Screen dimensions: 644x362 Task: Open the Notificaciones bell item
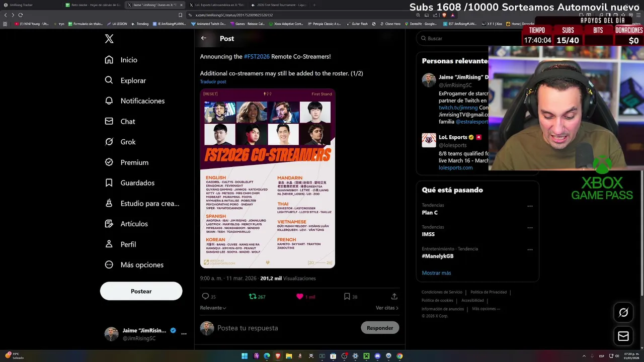(x=134, y=101)
